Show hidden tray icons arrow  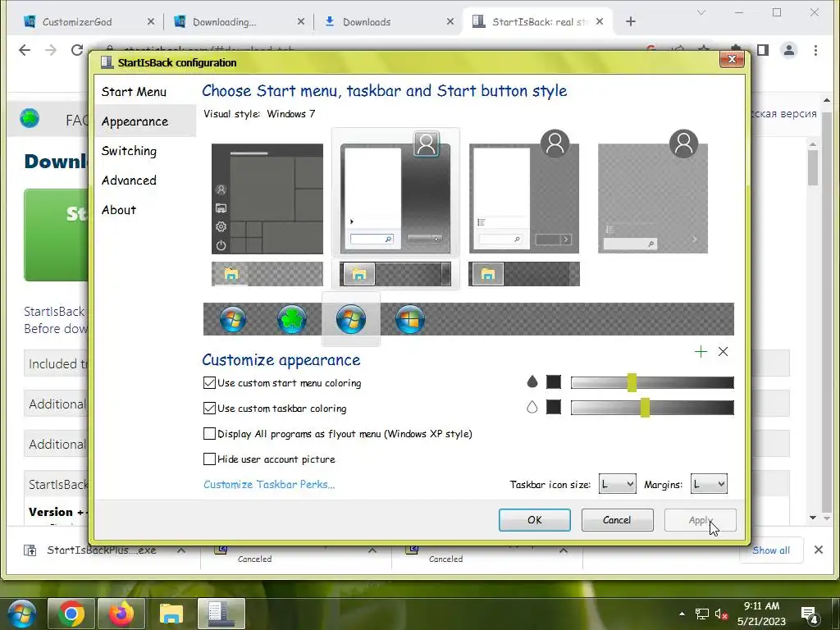point(682,614)
